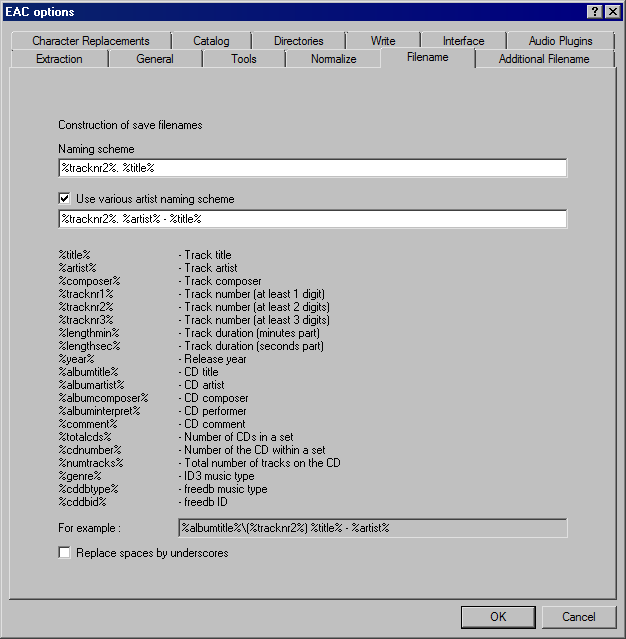Click Construction of save filenames heading
Screen dimensions: 626x639
[x=130, y=125]
